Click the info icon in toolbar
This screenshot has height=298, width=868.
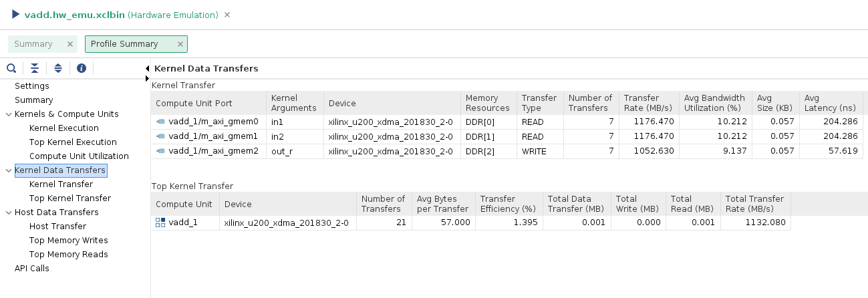coord(82,68)
